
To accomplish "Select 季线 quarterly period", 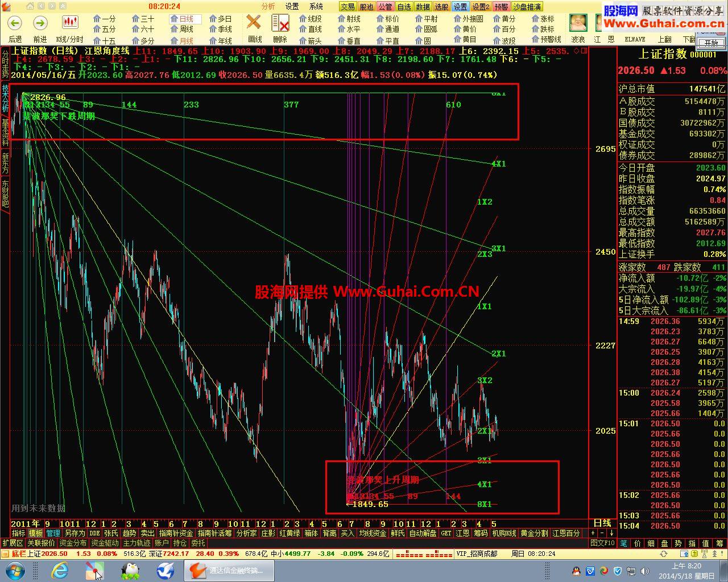I will tap(221, 29).
